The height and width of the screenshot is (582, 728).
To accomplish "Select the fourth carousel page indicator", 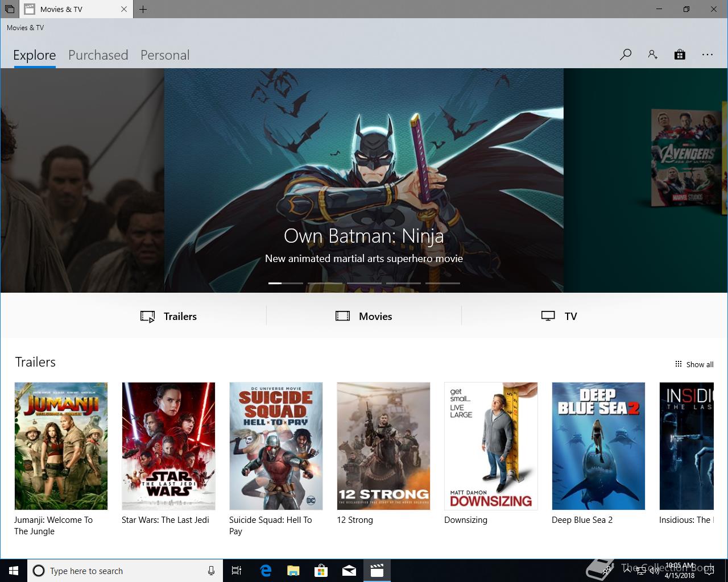I will click(x=403, y=283).
